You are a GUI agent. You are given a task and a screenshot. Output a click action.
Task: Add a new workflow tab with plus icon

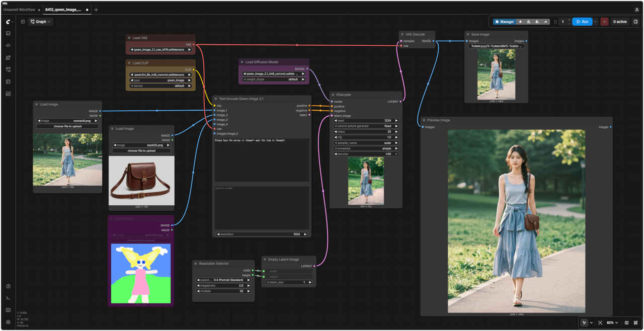[96, 10]
